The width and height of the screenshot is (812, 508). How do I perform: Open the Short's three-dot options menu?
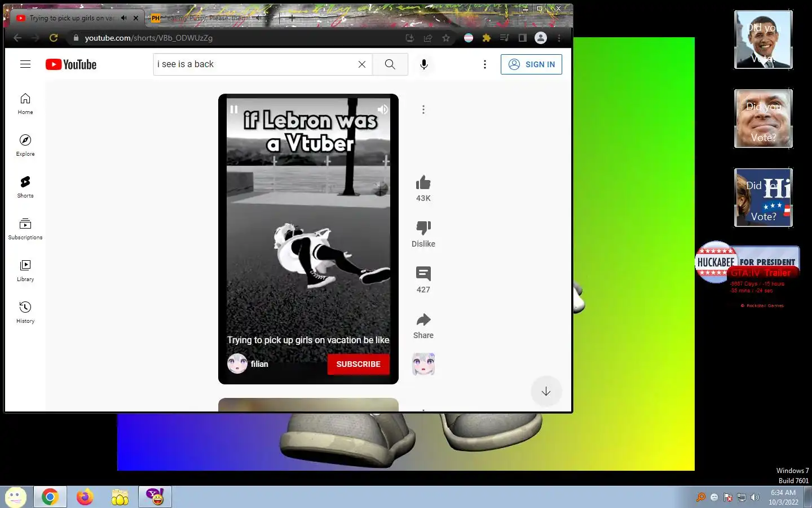coord(423,110)
